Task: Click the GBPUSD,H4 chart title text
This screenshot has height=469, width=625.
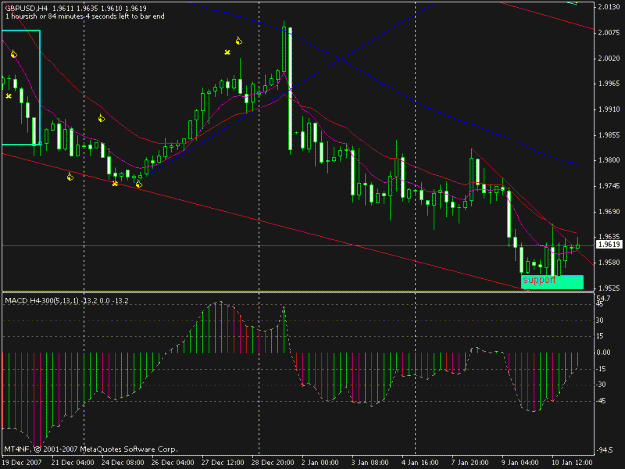Action: [x=25, y=8]
